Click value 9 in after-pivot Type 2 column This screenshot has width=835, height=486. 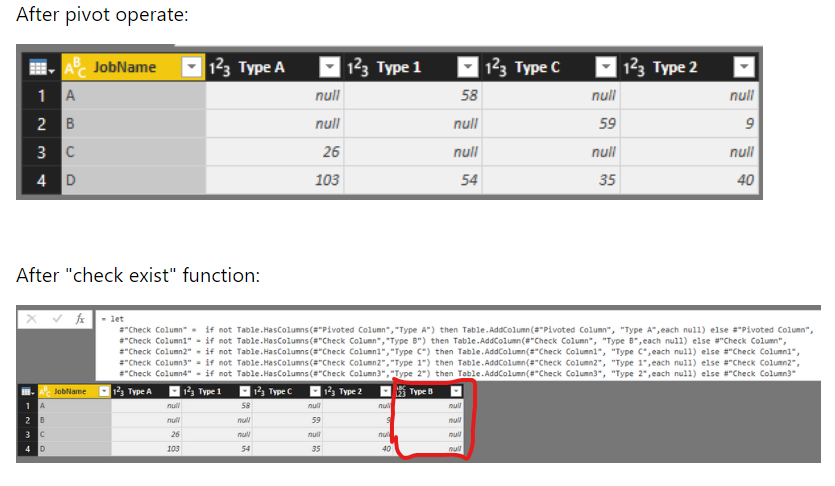click(x=749, y=124)
